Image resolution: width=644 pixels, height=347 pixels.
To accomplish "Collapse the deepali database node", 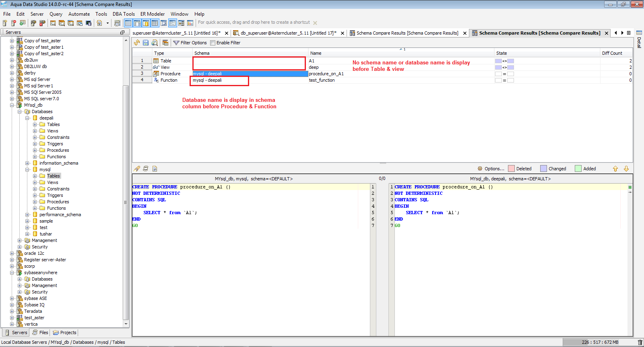I will point(27,118).
